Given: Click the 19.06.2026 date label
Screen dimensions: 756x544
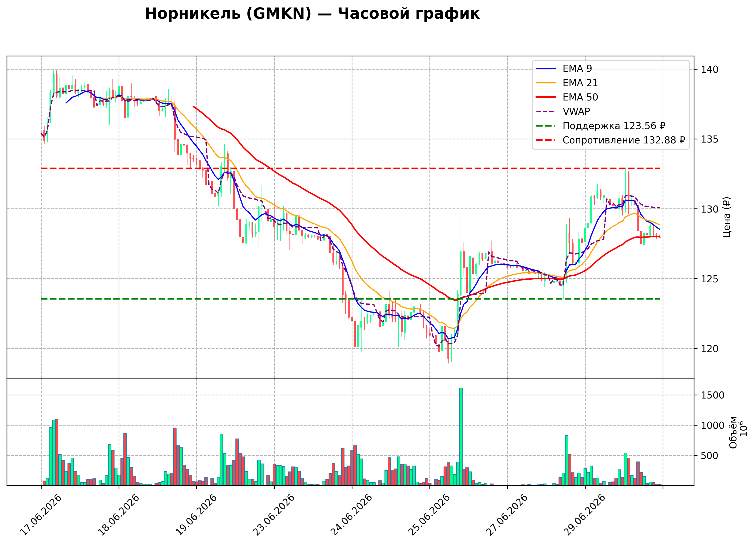Looking at the screenshot, I should tap(196, 515).
